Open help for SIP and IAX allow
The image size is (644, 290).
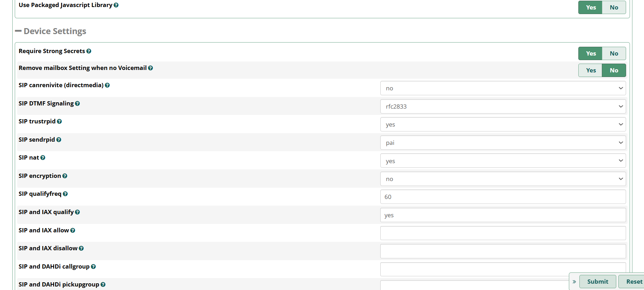click(73, 231)
